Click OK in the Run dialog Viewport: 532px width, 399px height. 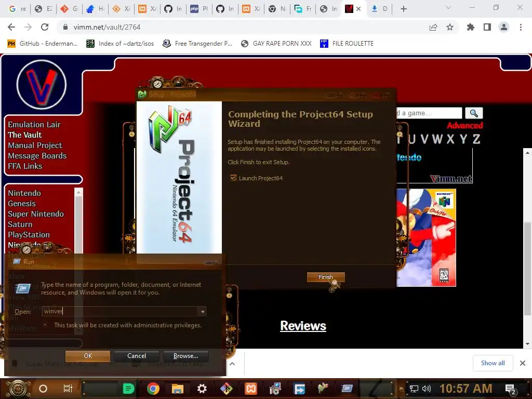[88, 355]
